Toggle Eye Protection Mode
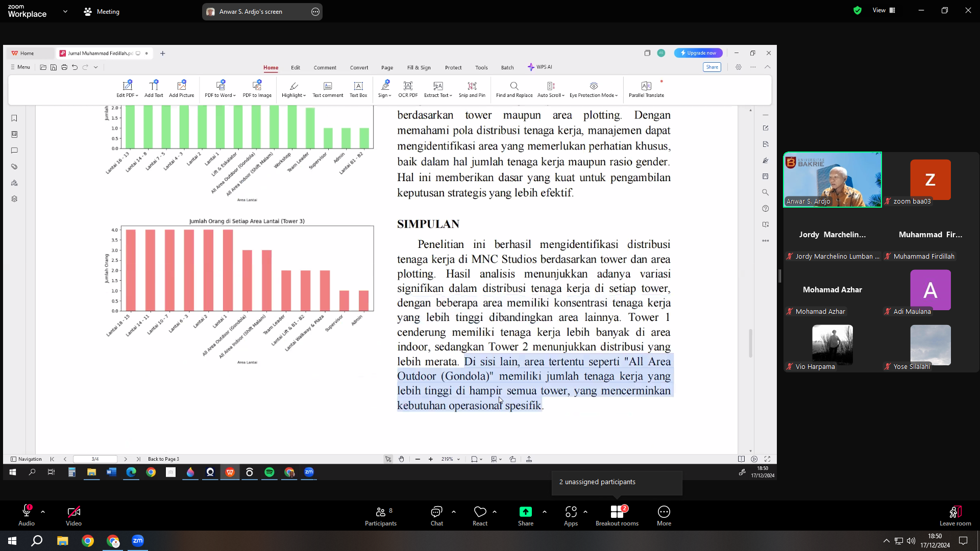 point(594,89)
